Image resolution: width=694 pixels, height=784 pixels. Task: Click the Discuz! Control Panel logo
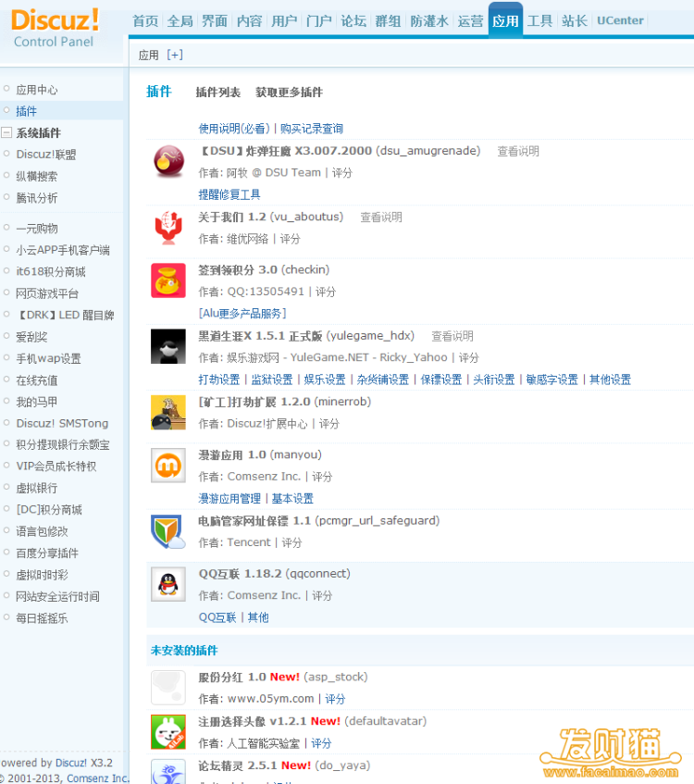coord(55,28)
